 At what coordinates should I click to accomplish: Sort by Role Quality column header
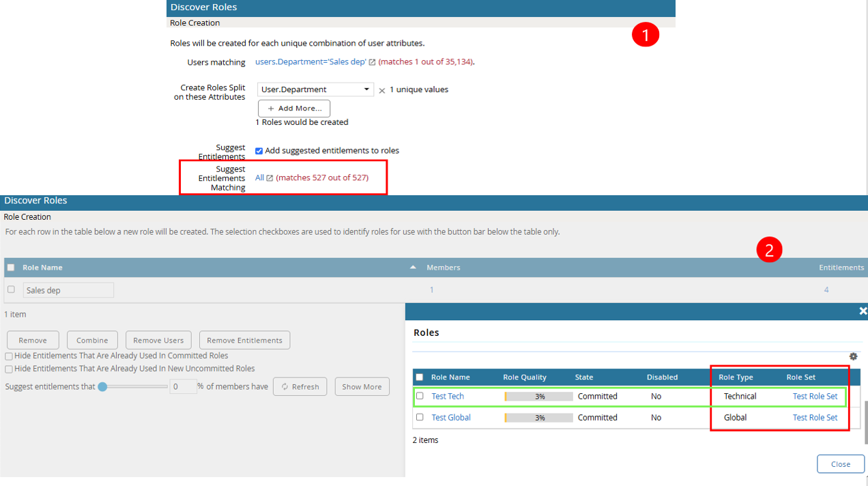[524, 377]
